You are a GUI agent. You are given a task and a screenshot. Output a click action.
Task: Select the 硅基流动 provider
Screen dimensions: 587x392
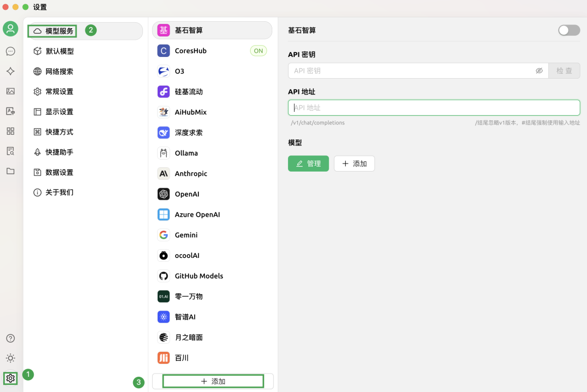click(212, 92)
